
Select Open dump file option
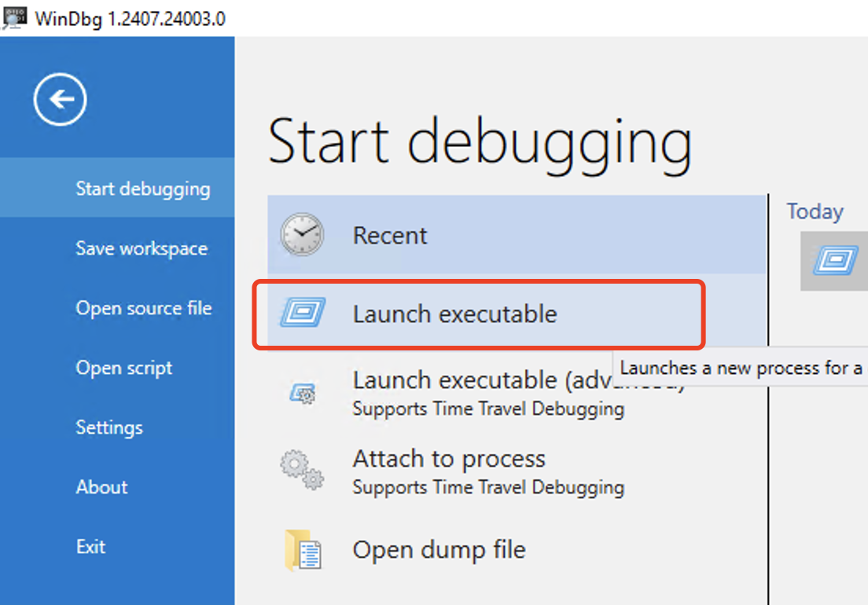click(517, 550)
